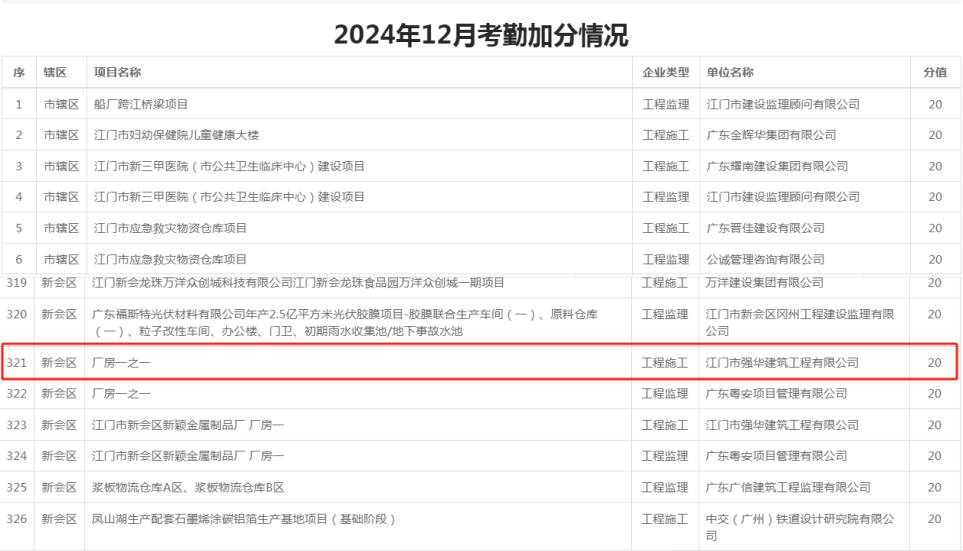
Task: Click the 项目名称 column header
Action: pyautogui.click(x=117, y=72)
